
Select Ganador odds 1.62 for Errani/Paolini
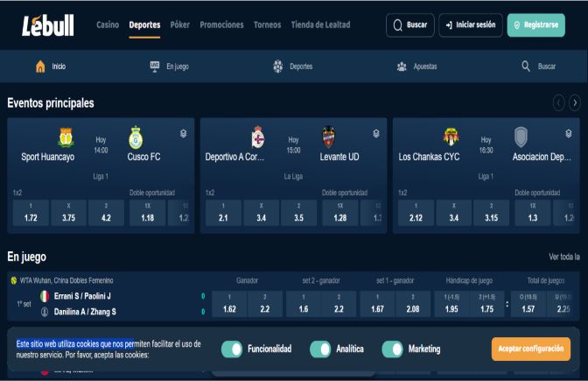[229, 304]
